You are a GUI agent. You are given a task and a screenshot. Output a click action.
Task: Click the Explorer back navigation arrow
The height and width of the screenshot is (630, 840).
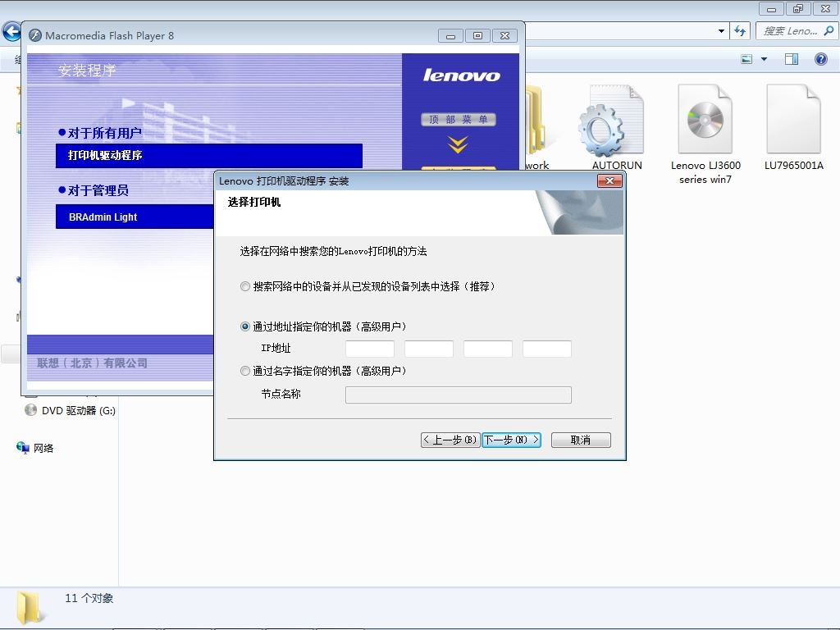point(11,32)
